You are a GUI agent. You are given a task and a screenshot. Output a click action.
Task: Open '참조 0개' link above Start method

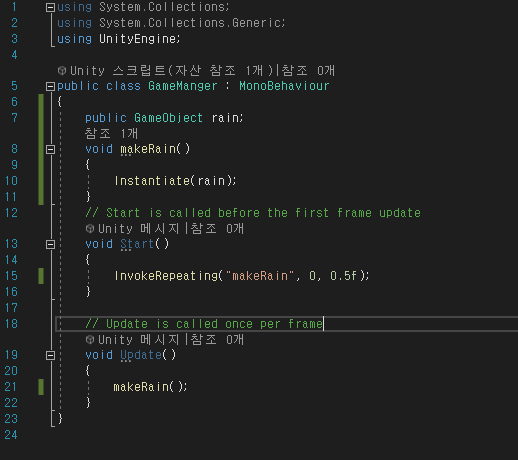[x=217, y=229]
